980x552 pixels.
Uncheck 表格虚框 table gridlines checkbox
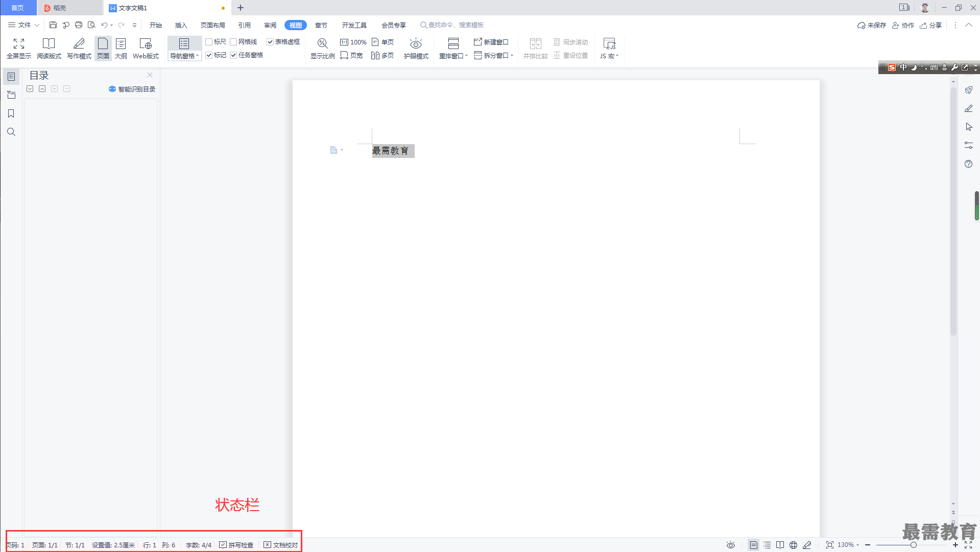coord(270,42)
